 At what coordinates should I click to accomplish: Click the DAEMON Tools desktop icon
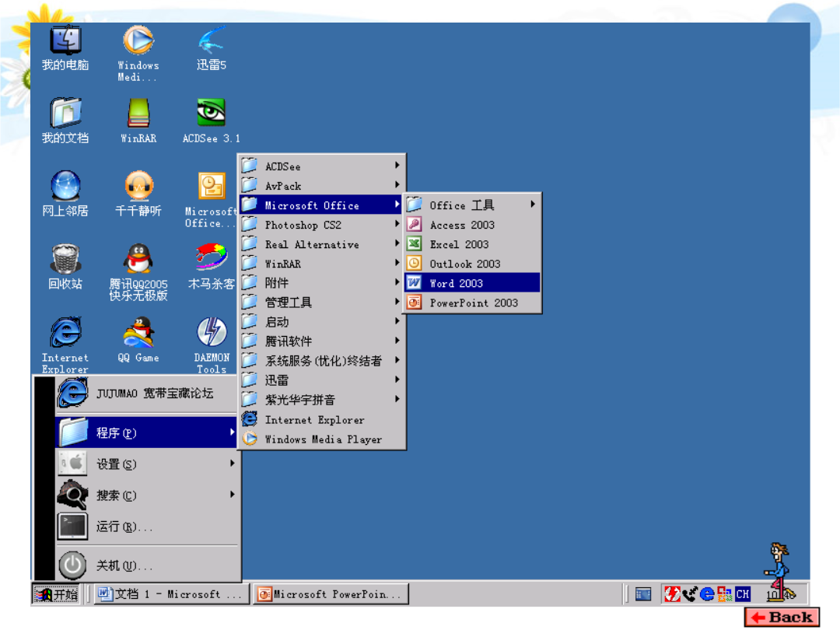click(x=211, y=332)
